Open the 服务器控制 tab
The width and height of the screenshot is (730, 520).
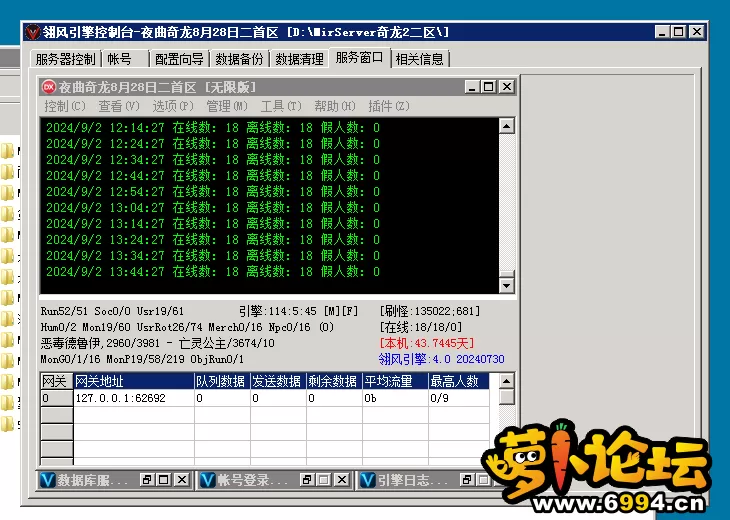pyautogui.click(x=66, y=59)
